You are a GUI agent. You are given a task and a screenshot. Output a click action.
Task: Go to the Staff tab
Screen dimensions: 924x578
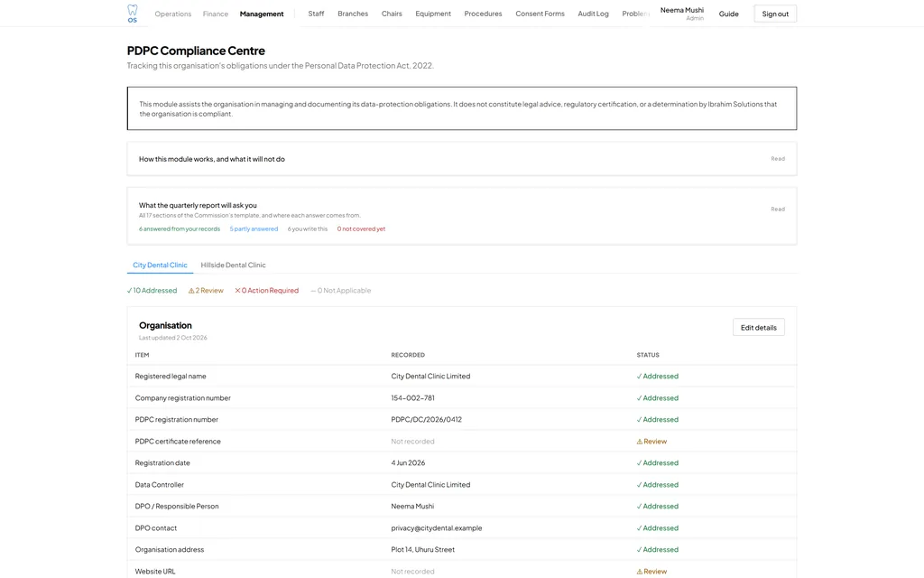316,14
